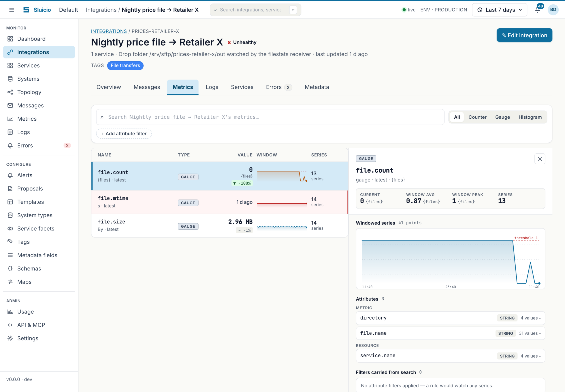Image resolution: width=565 pixels, height=392 pixels.
Task: Open the Default workspace selector
Action: [x=68, y=10]
